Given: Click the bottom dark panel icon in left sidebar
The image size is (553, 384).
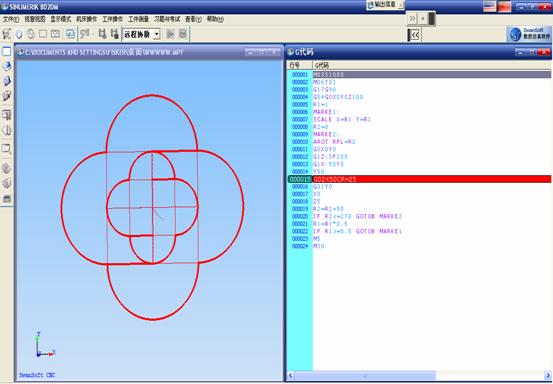Looking at the screenshot, I should [x=7, y=199].
